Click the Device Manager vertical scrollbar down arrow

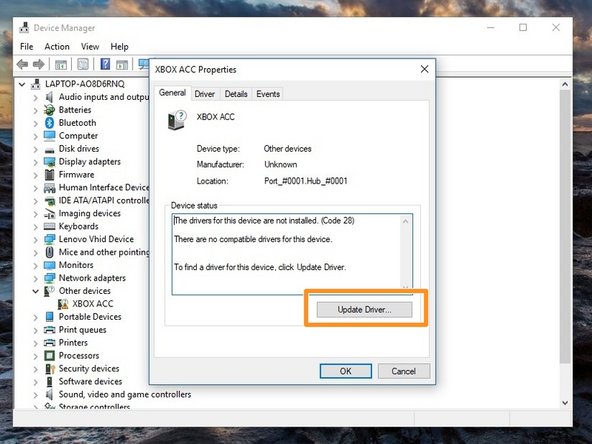click(x=565, y=403)
